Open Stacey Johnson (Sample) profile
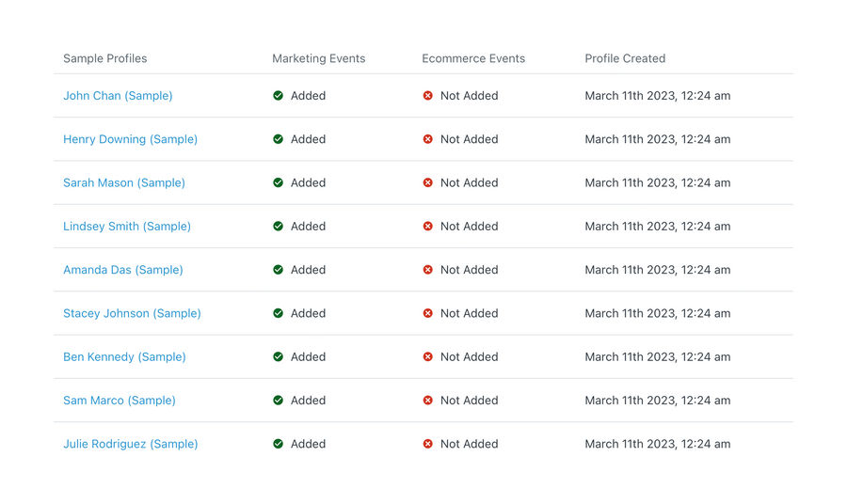 [x=132, y=313]
